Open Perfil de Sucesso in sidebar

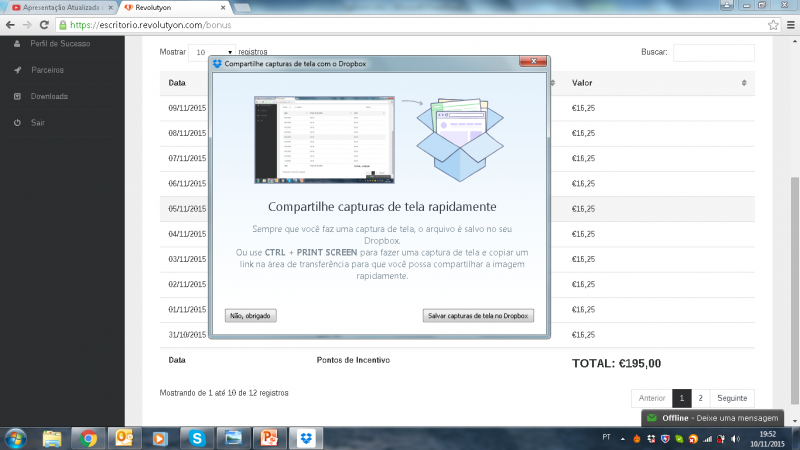pos(60,43)
